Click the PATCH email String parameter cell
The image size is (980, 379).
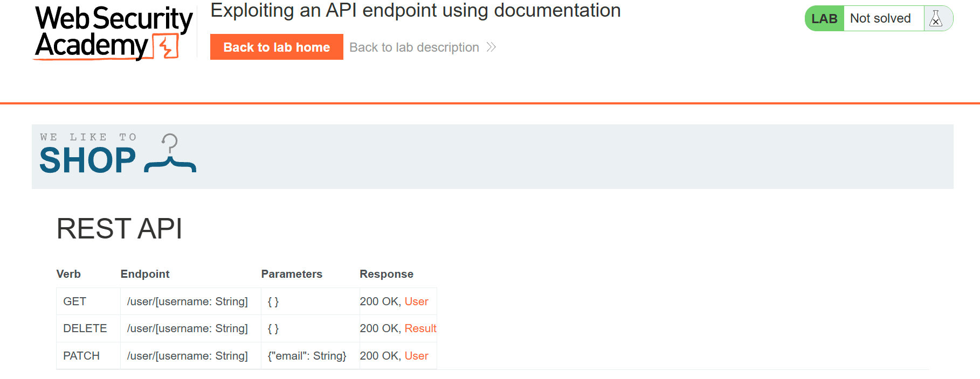(x=307, y=356)
